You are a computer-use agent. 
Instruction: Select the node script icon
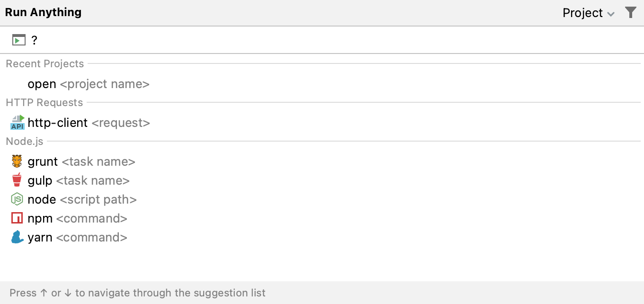tap(17, 199)
